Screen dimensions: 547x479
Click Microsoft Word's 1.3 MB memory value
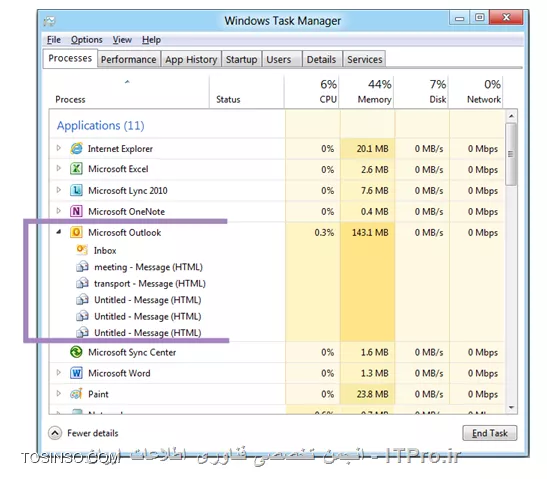point(374,373)
